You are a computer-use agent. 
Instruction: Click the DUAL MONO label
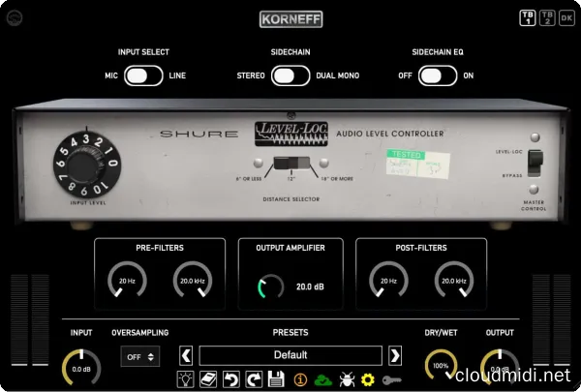pyautogui.click(x=338, y=75)
